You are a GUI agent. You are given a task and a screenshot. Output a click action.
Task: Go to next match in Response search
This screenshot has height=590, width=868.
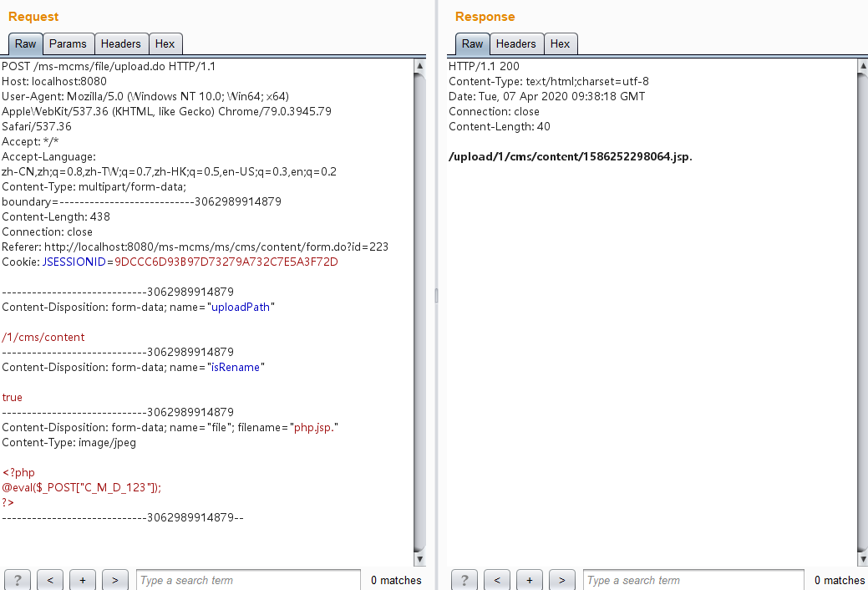(562, 580)
